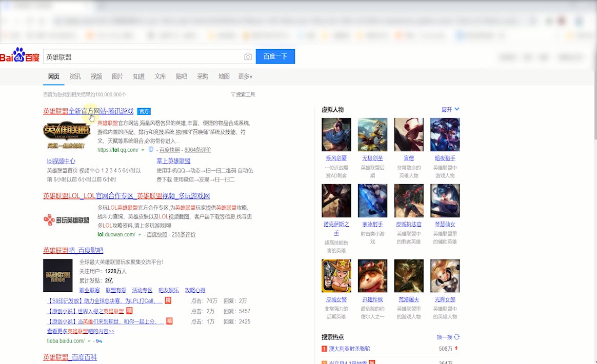
Task: Open the 暗夜猎手 character portrait
Action: 445,134
